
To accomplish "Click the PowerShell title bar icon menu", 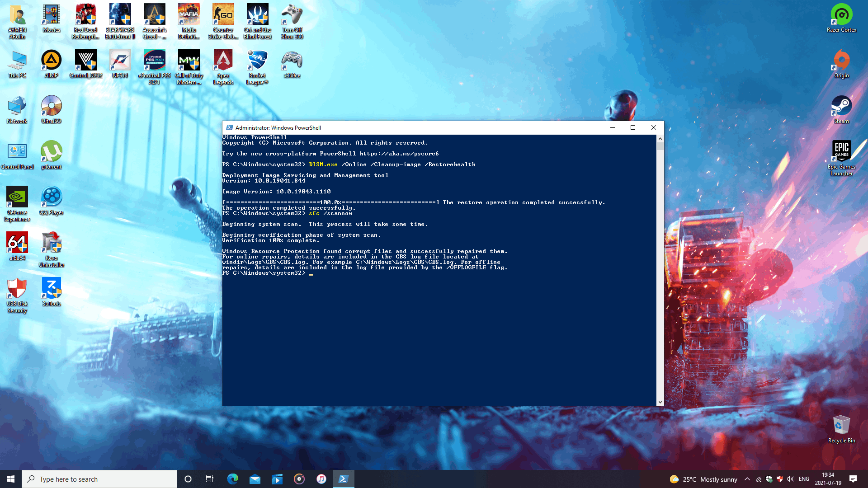I will click(229, 128).
